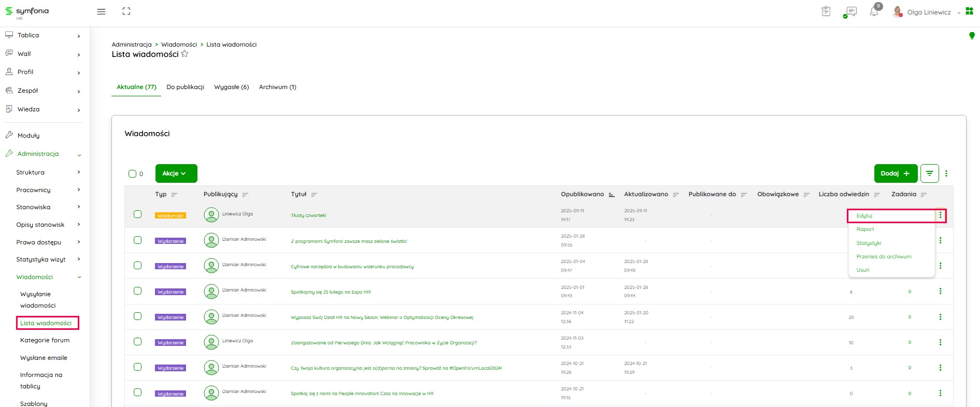Open the Akcje dropdown
Viewport: 980px width, 407px height.
tap(176, 173)
